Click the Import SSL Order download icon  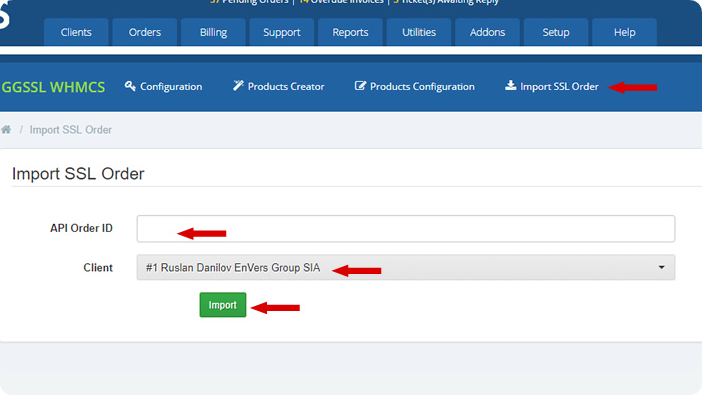coord(510,85)
